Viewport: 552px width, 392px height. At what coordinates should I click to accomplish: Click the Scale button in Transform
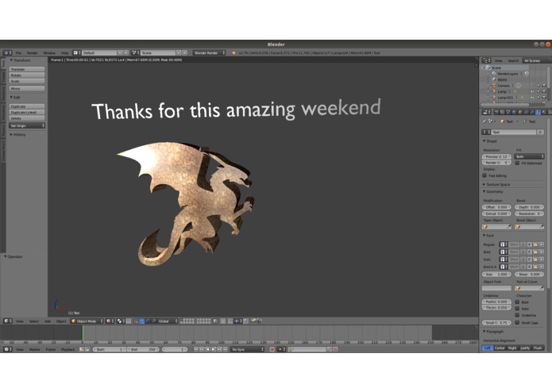27,81
